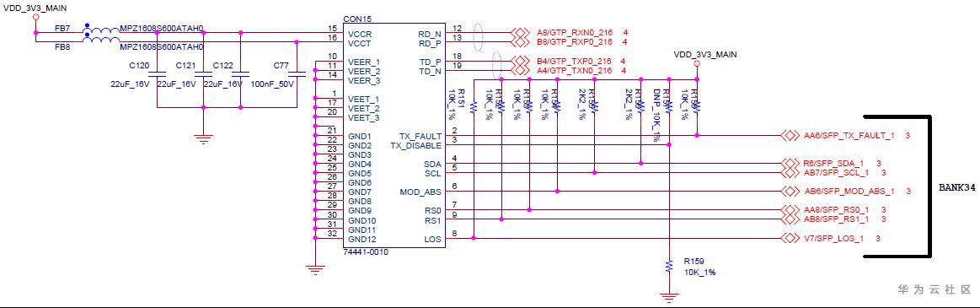Image resolution: width=980 pixels, height=308 pixels.
Task: Click the off-page port symbol for R6/SFP_SDA_1
Action: (x=790, y=163)
